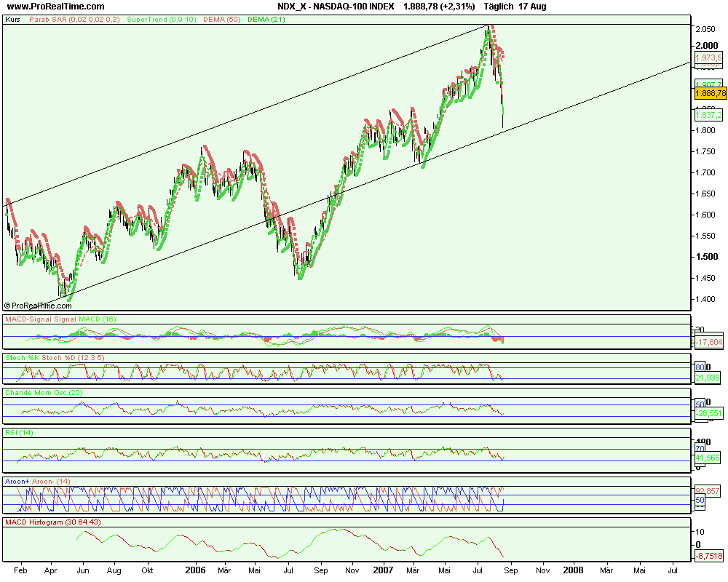728x582 pixels.
Task: Select the RSI (14) panel label
Action: (19, 433)
